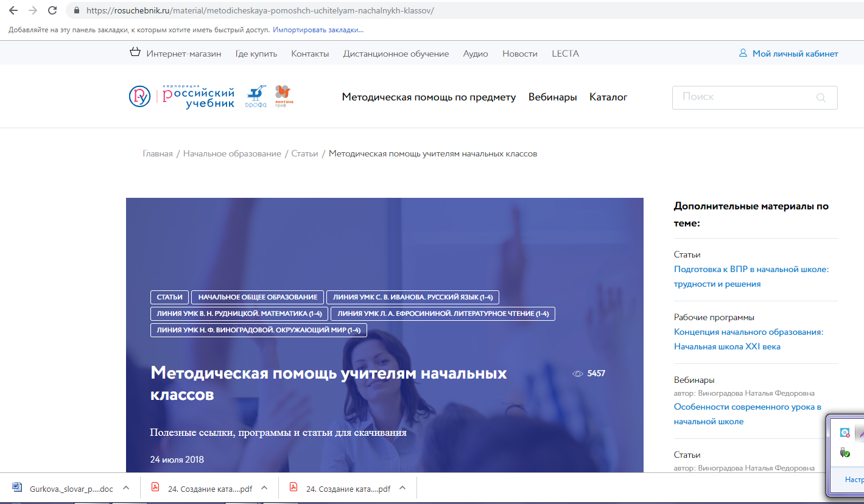Open Каталог navigation item
This screenshot has width=864, height=504.
tap(608, 97)
